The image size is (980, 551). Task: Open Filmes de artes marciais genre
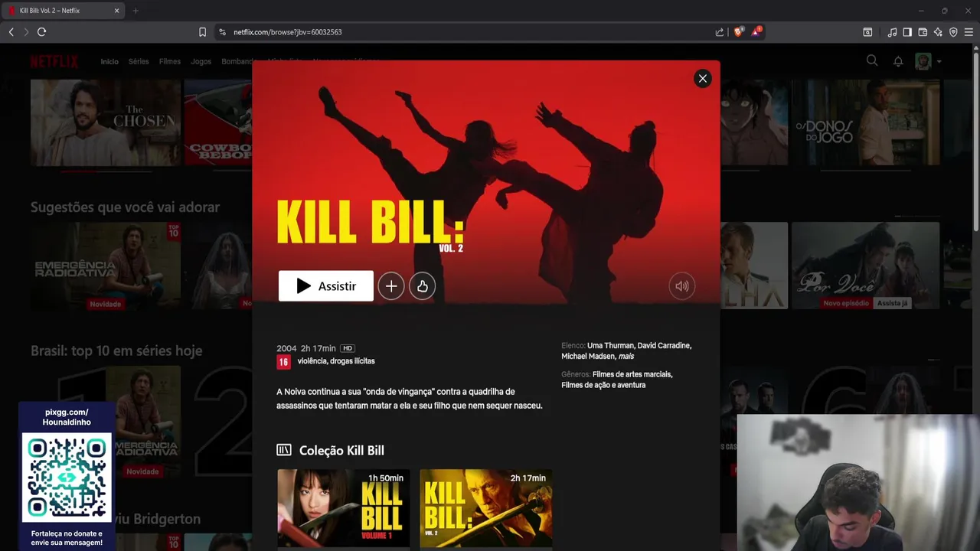click(x=632, y=375)
